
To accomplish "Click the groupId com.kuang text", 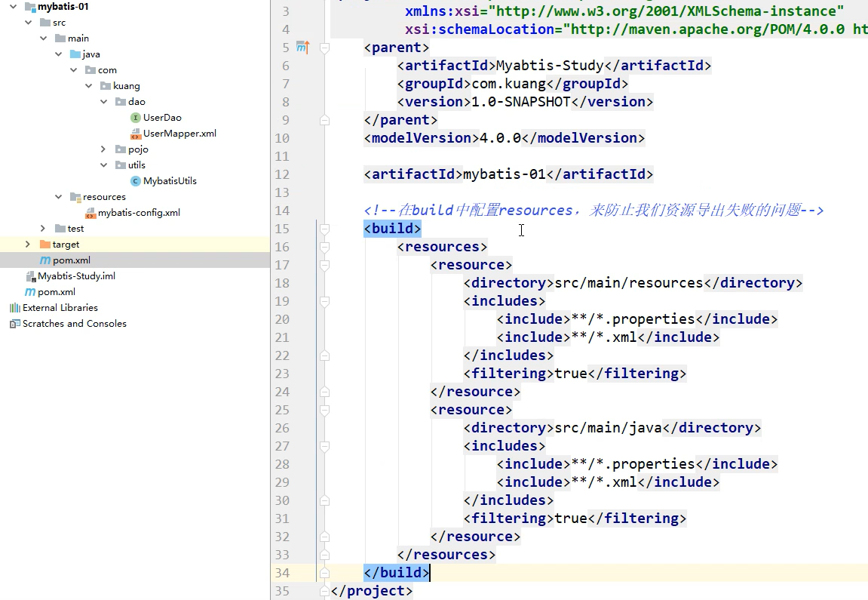I will click(509, 84).
